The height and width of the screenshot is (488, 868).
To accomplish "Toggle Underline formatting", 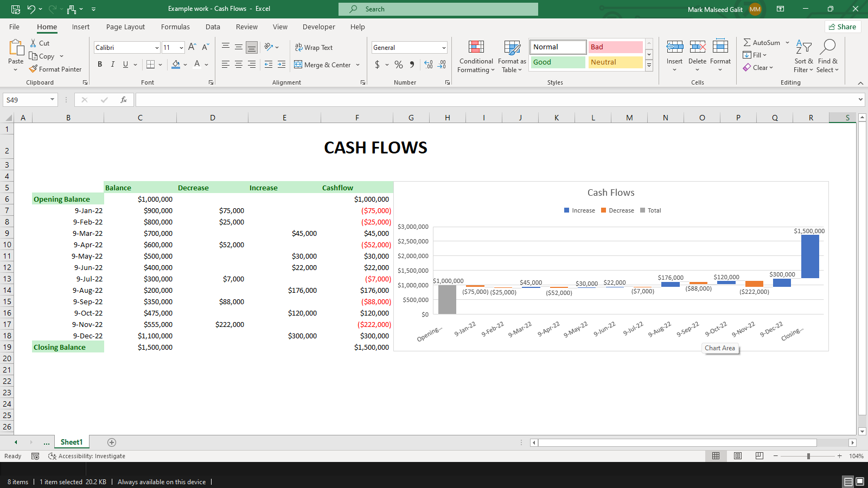I will 126,65.
